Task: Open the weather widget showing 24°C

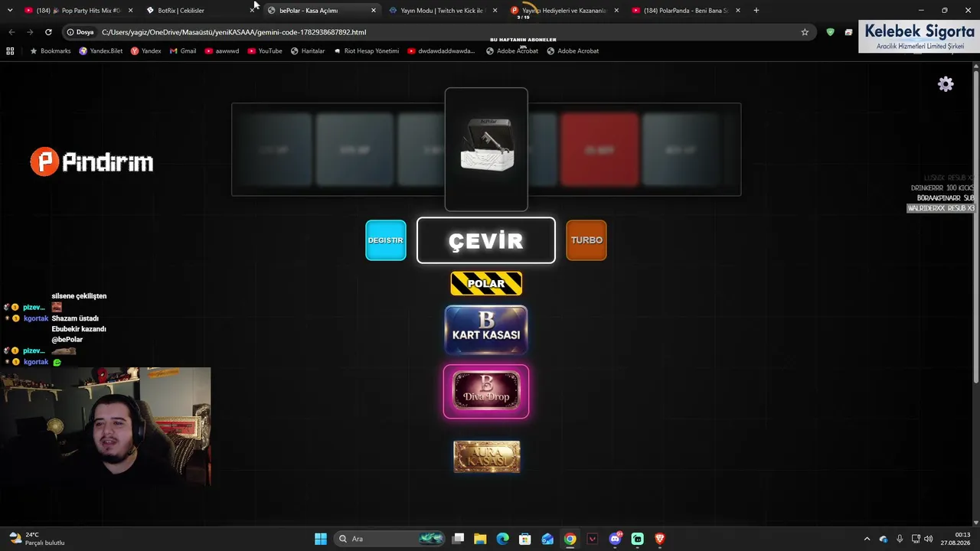Action: pyautogui.click(x=38, y=539)
